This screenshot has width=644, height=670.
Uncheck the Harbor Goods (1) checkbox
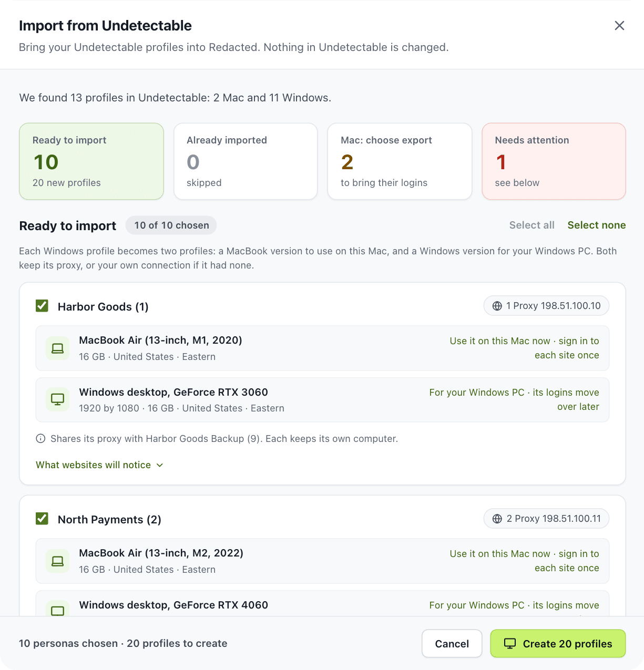click(42, 306)
